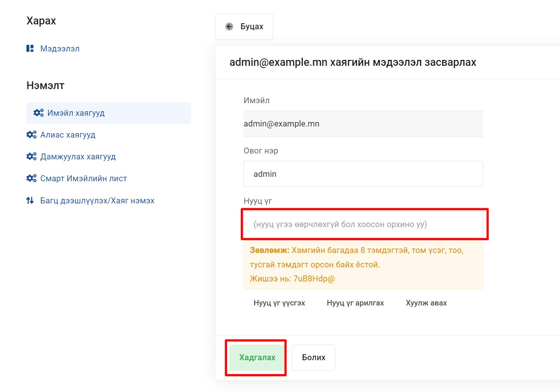
Task: Click the gears icon beside Смарт Имэйлийн лист
Action: pyautogui.click(x=31, y=178)
